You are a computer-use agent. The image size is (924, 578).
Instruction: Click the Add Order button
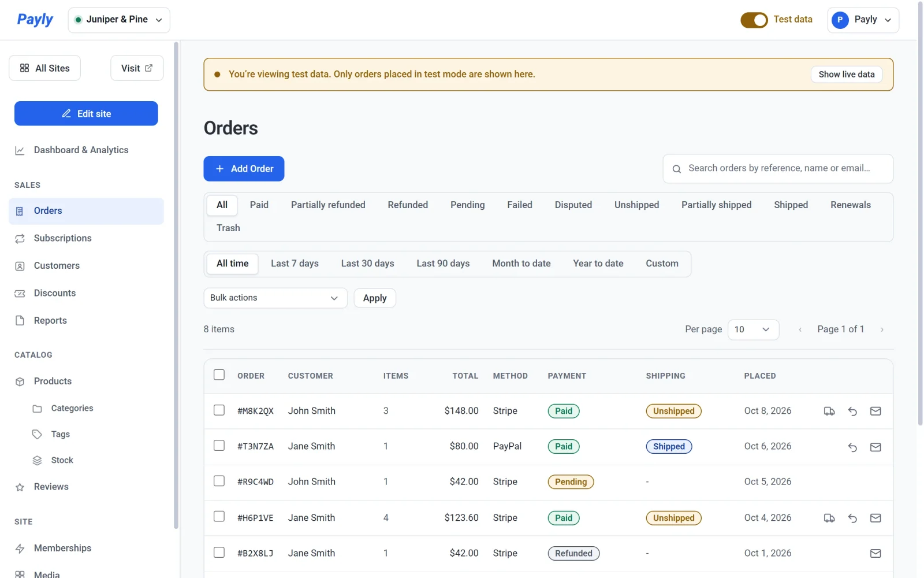point(244,169)
